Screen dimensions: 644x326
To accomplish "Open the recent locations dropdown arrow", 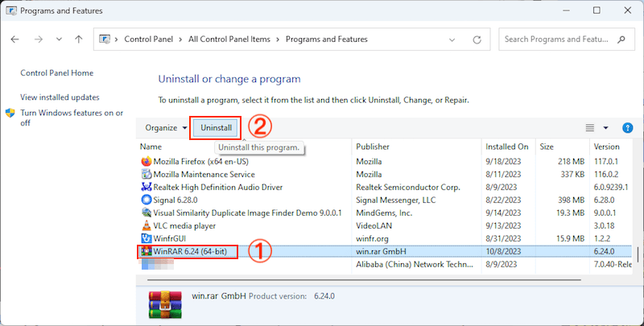I will [x=59, y=39].
